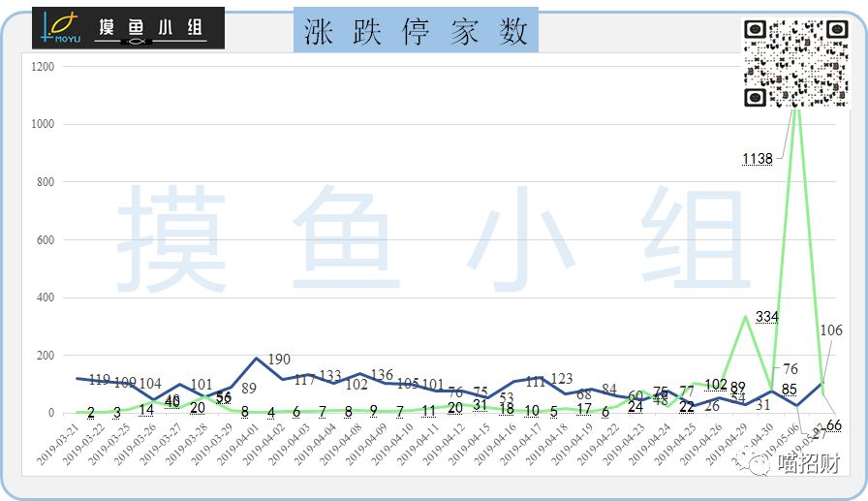The height and width of the screenshot is (501, 868).
Task: Click the 2019-04-12 date label
Action: coord(444,444)
